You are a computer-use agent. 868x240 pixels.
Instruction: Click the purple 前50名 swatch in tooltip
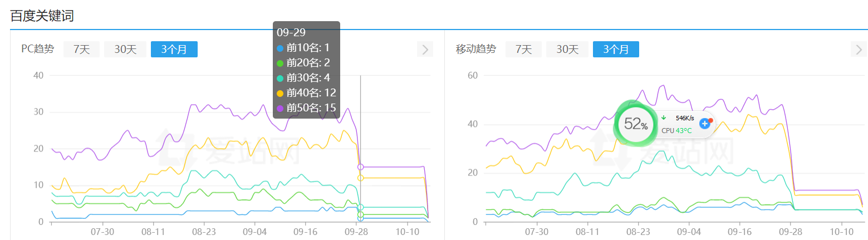coord(280,108)
